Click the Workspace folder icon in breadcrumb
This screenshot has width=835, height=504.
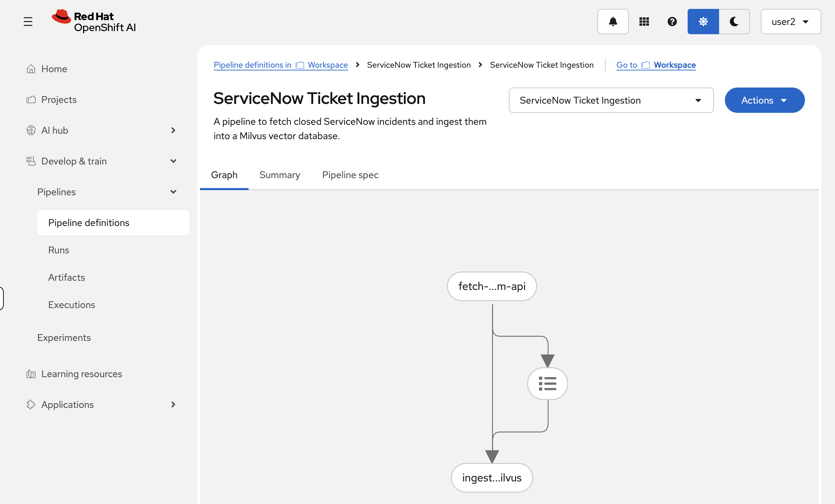point(300,65)
